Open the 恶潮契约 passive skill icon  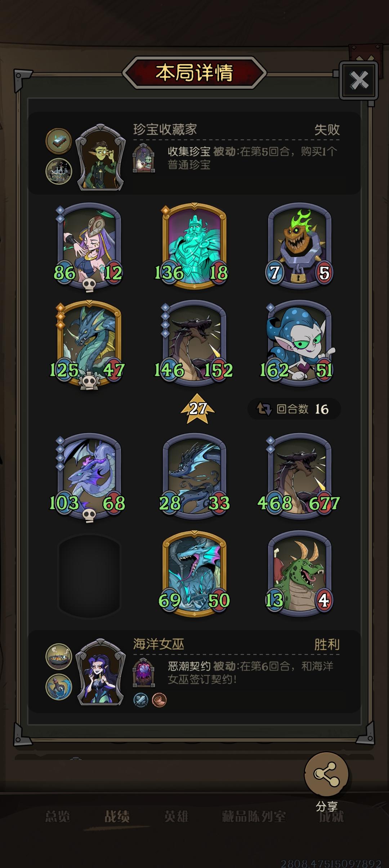coord(144,673)
